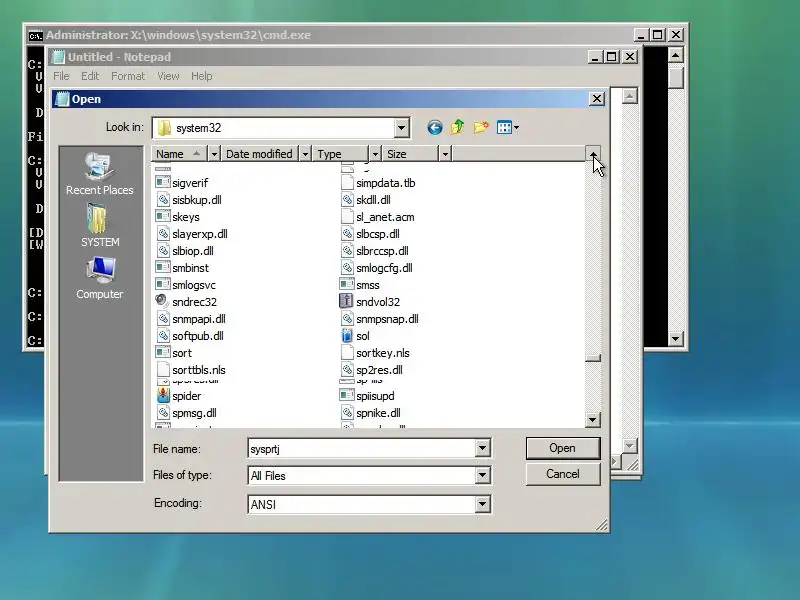The image size is (800, 600).
Task: Select the sndrec32 sound recorder icon
Action: tap(163, 302)
